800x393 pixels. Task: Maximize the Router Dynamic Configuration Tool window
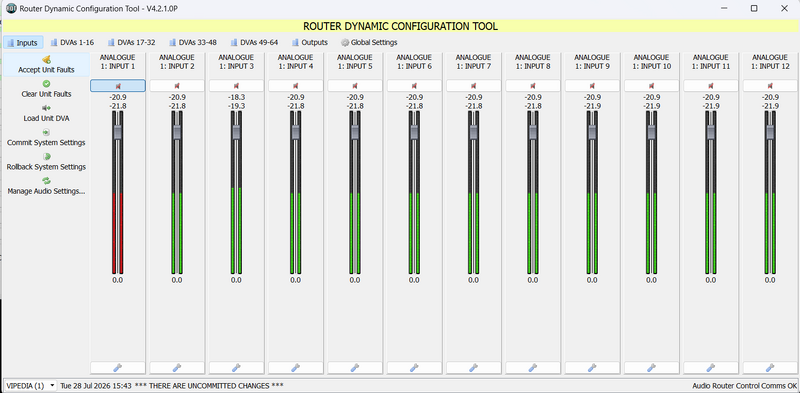pyautogui.click(x=754, y=8)
